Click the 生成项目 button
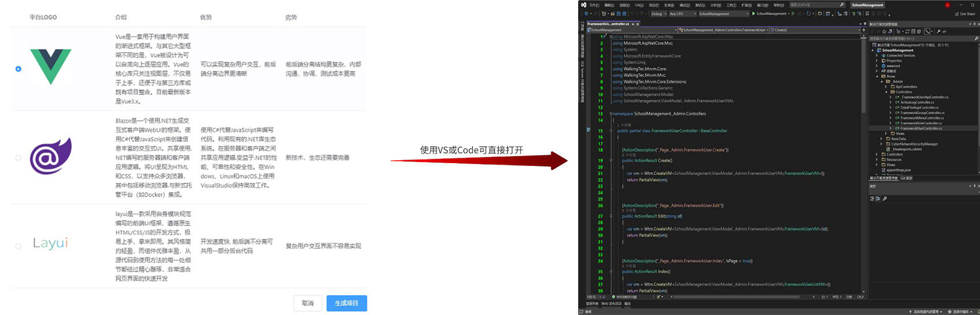This screenshot has height=315, width=980. (x=346, y=303)
